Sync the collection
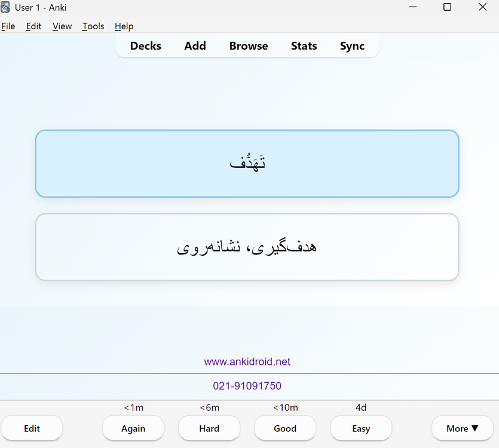Viewport: 499px width, 448px height. point(353,46)
